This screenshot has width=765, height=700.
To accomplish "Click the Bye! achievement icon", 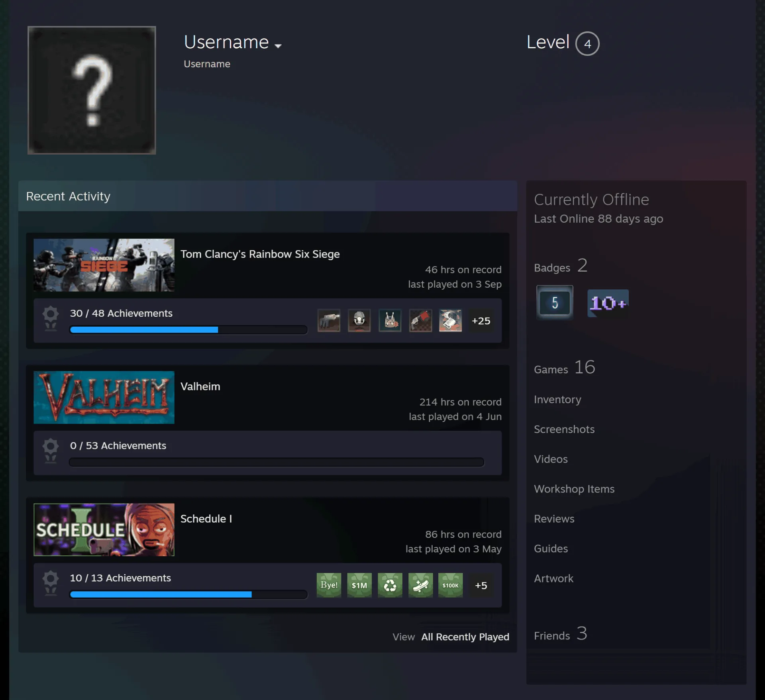I will point(329,585).
